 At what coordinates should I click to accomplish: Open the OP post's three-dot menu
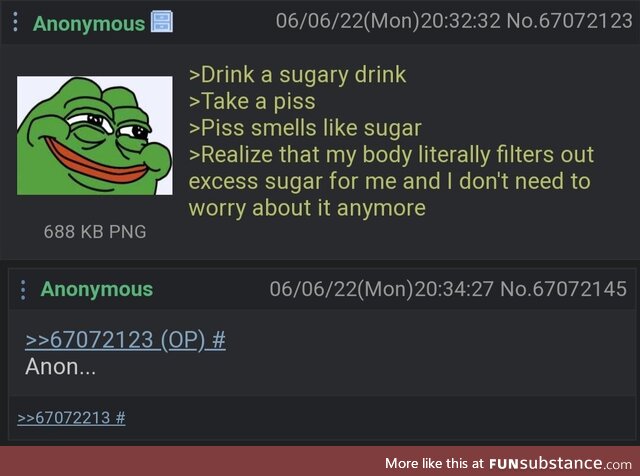pyautogui.click(x=15, y=22)
